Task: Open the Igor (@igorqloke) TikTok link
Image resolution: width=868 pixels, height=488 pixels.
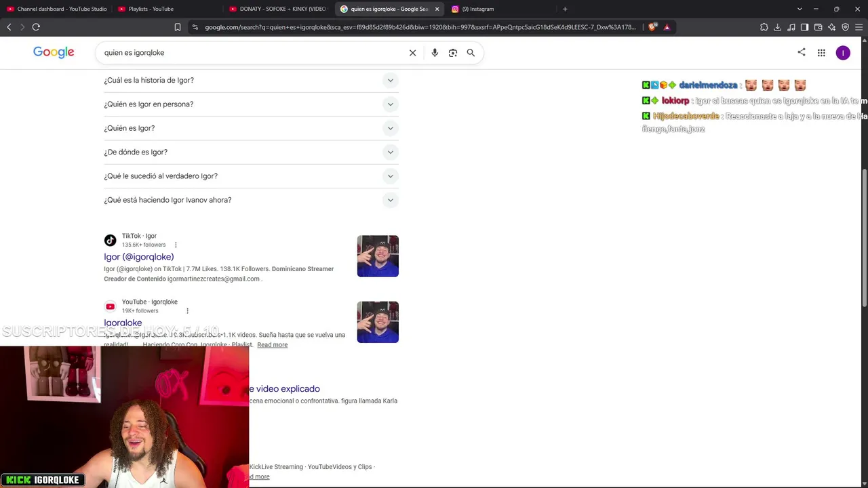Action: tap(139, 257)
